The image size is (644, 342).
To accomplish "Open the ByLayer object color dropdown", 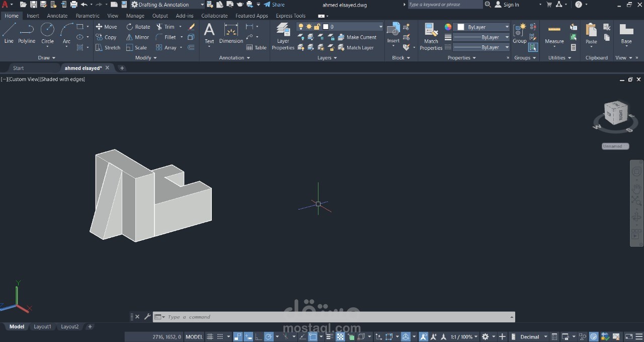I will point(482,27).
